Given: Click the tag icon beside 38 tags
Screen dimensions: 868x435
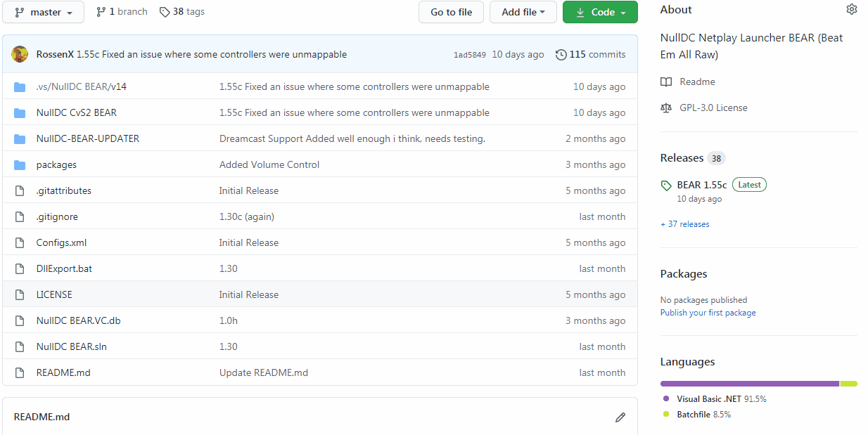Looking at the screenshot, I should tap(165, 12).
